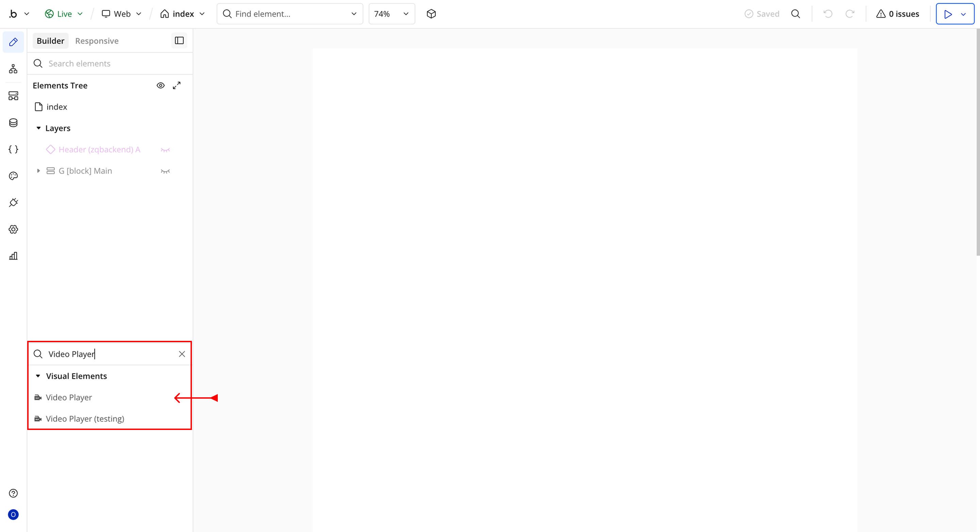The image size is (980, 532).
Task: Open the Data tab database icon
Action: click(x=13, y=122)
